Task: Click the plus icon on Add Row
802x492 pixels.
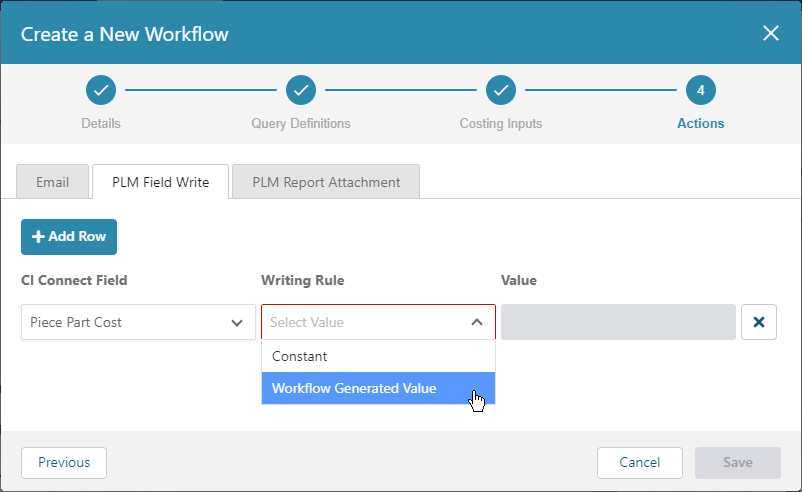Action: point(38,237)
